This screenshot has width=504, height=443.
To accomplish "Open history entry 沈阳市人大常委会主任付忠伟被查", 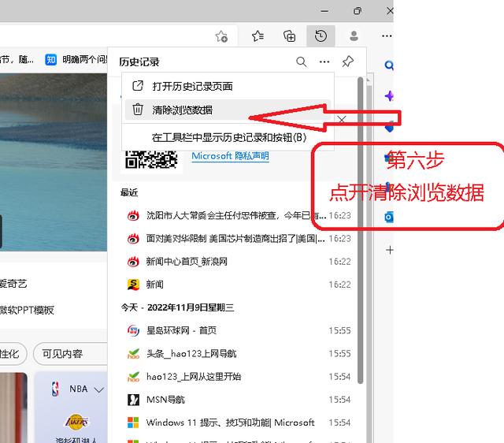I will [238, 215].
